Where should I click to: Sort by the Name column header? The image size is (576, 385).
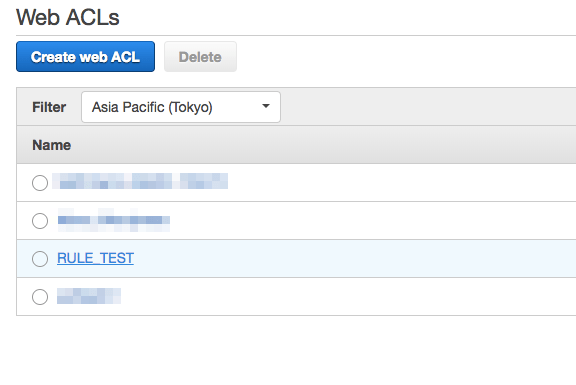51,145
